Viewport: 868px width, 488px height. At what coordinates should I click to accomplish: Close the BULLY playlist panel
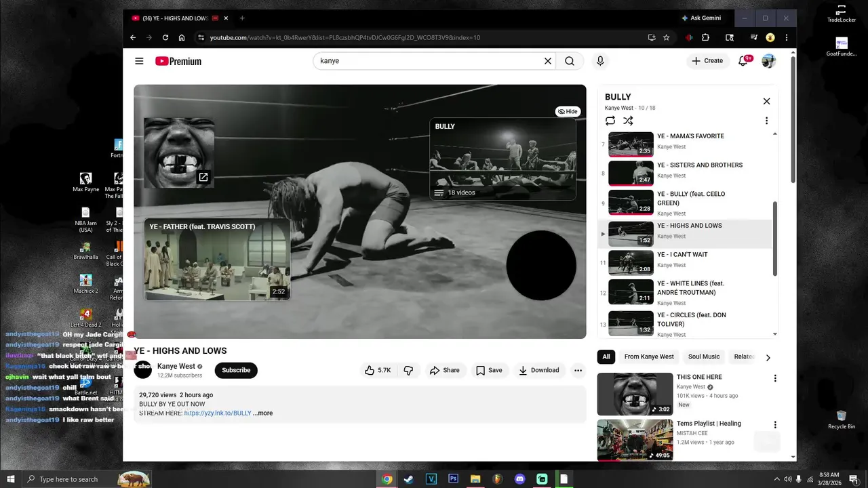(766, 101)
